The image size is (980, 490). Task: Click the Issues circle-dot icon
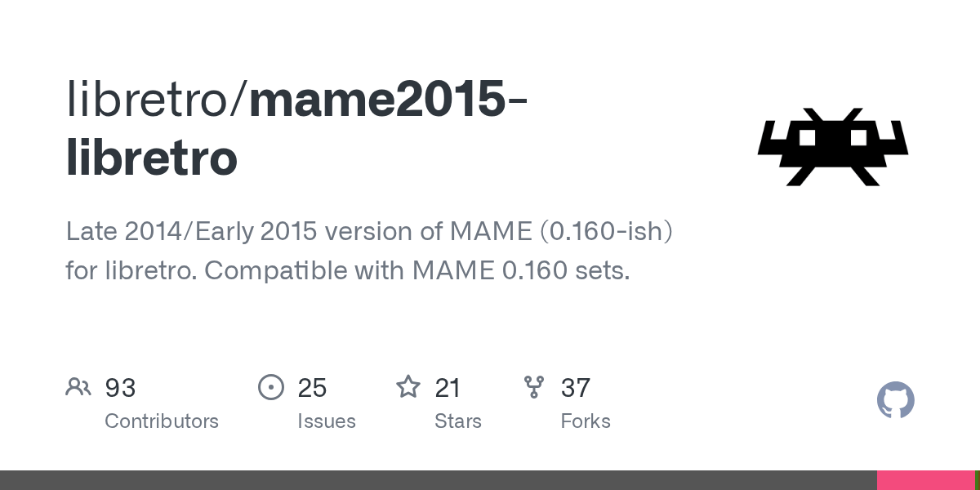tap(271, 386)
